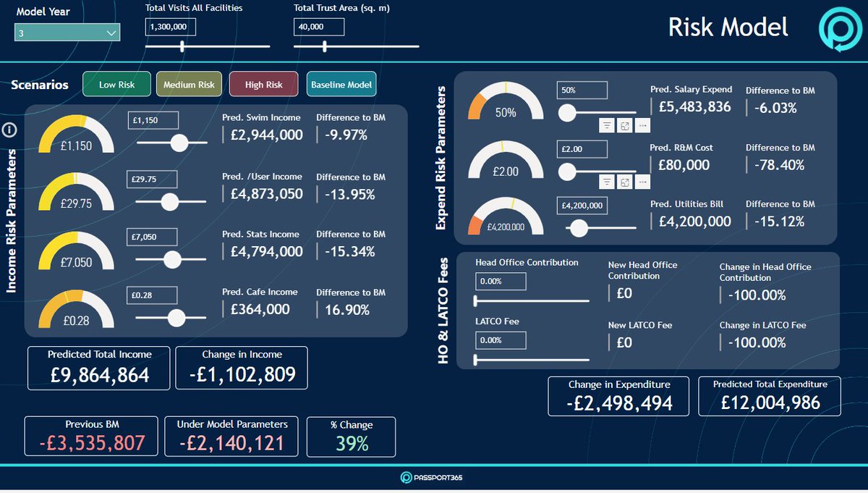
Task: Enter focus mode on the R&M cost visual
Action: [x=624, y=182]
